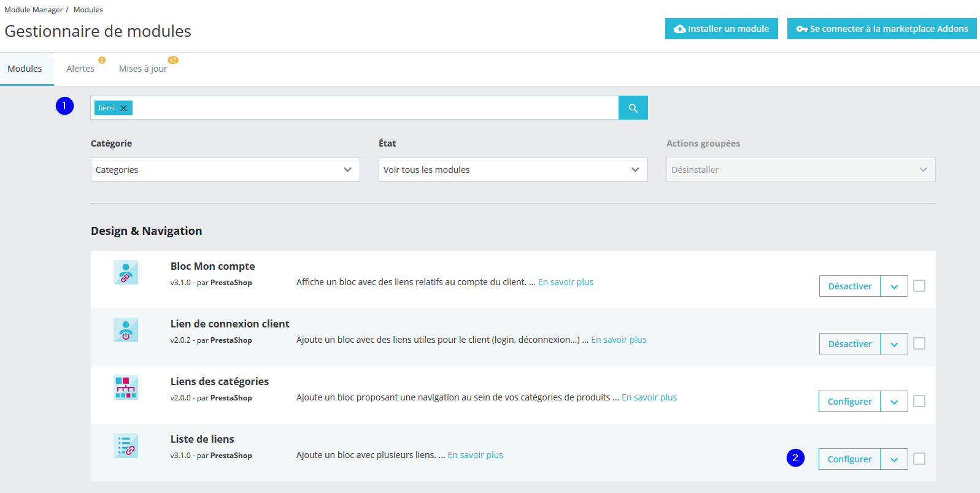The image size is (980, 493).
Task: Click the Bloc Mon compte module icon
Action: pos(126,272)
